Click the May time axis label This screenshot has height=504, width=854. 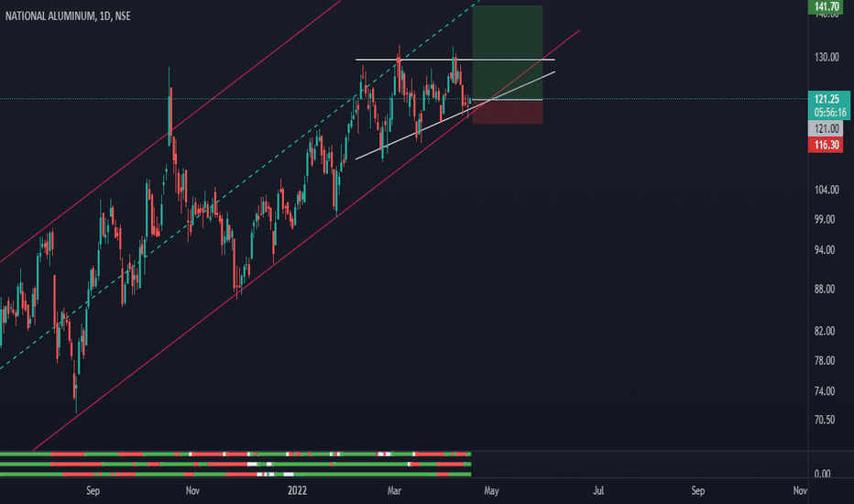pos(491,490)
